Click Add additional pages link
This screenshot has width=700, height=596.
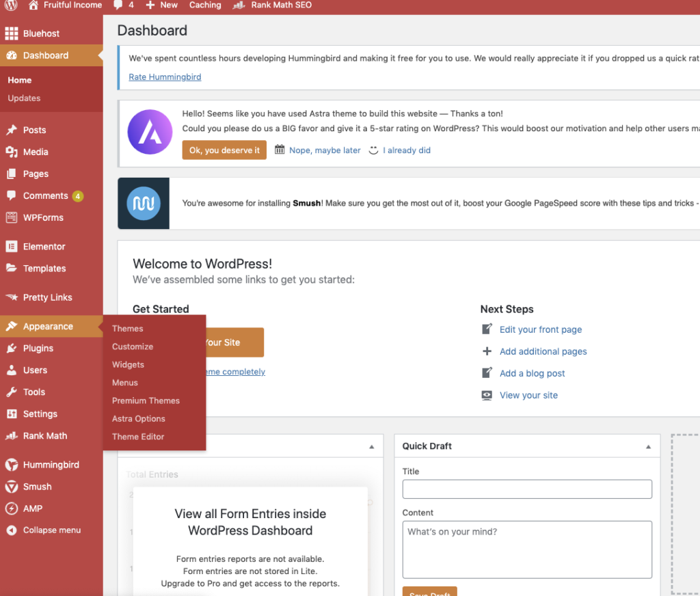coord(543,351)
